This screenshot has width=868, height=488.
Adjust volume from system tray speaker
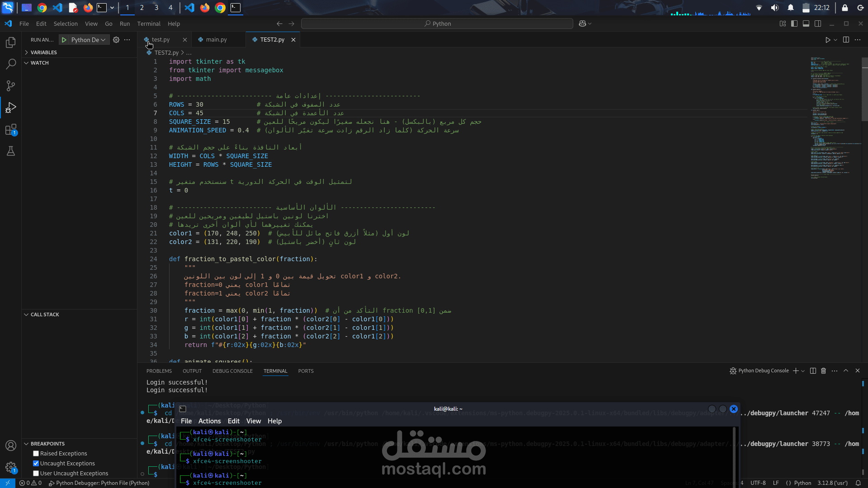click(775, 8)
